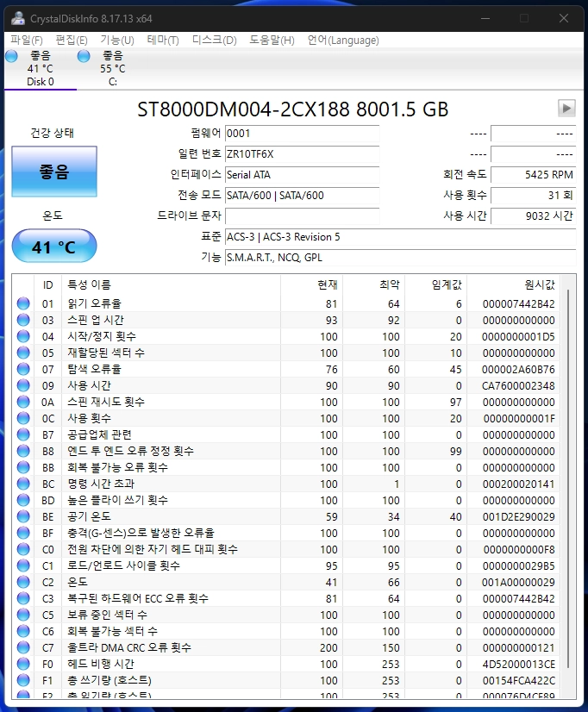
Task: Click status circle for 04 시작/정지 횟수
Action: pos(23,336)
